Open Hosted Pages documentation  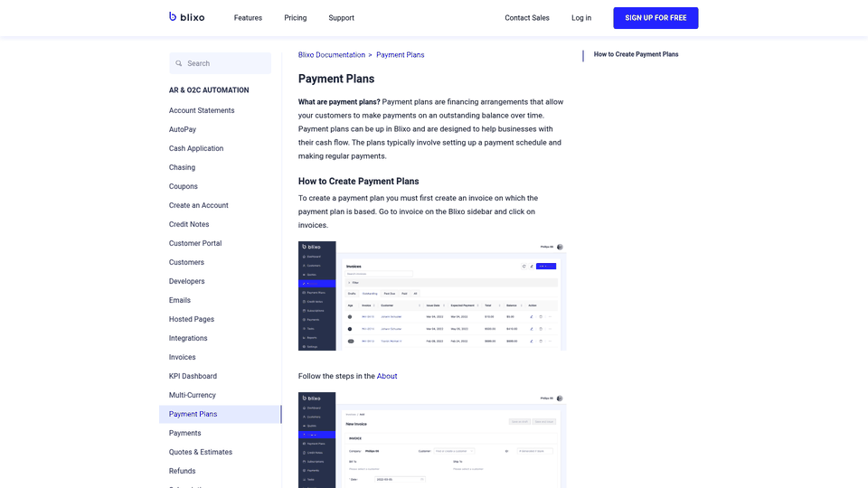click(191, 319)
